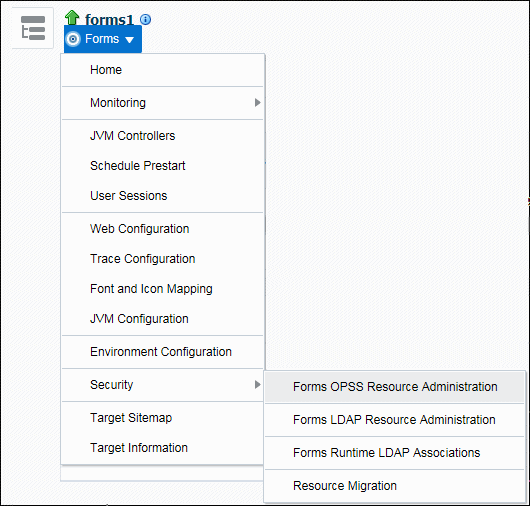Screen dimensions: 530x506
Task: Choose Forms LDAP Resource Administration
Action: (x=394, y=420)
